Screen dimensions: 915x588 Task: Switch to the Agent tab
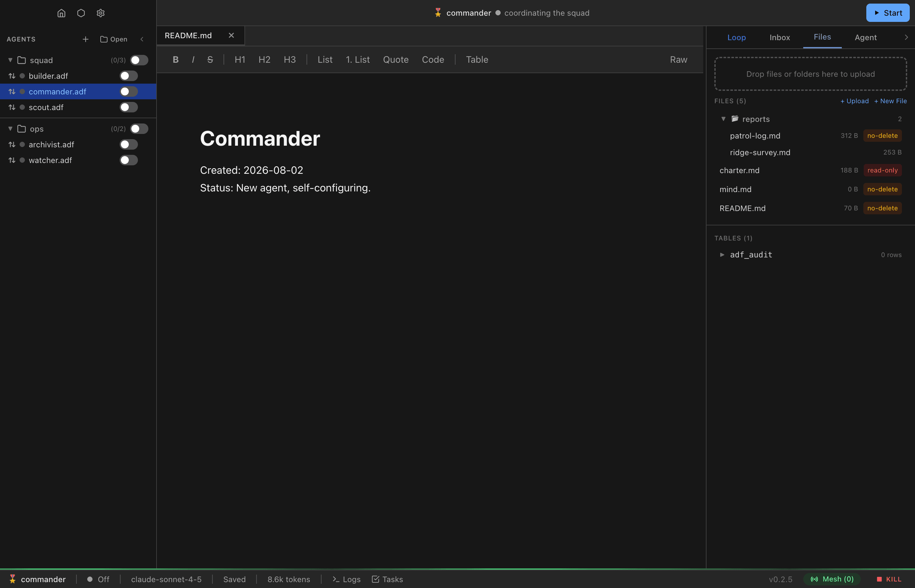coord(865,38)
